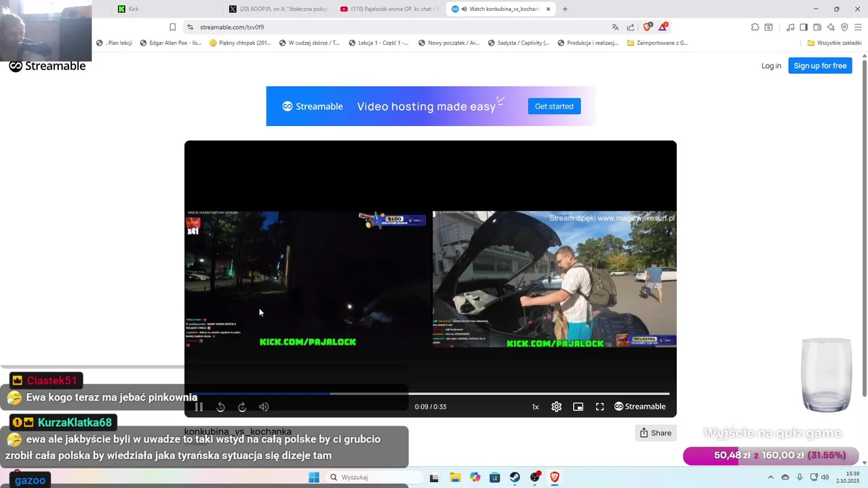Click the konkubina_vs_kochanka video title
Viewport: 868px width, 488px height.
(238, 432)
